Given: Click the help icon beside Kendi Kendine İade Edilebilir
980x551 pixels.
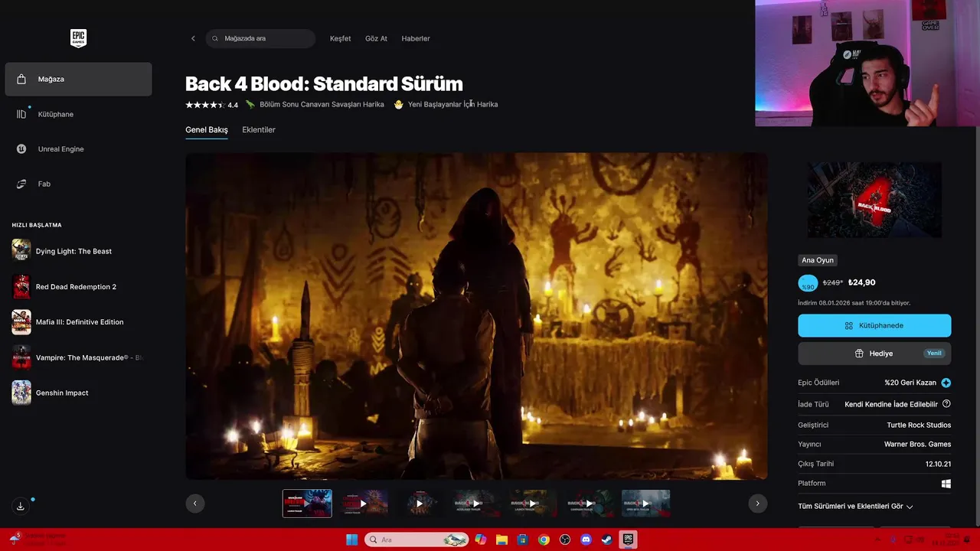Looking at the screenshot, I should coord(946,404).
